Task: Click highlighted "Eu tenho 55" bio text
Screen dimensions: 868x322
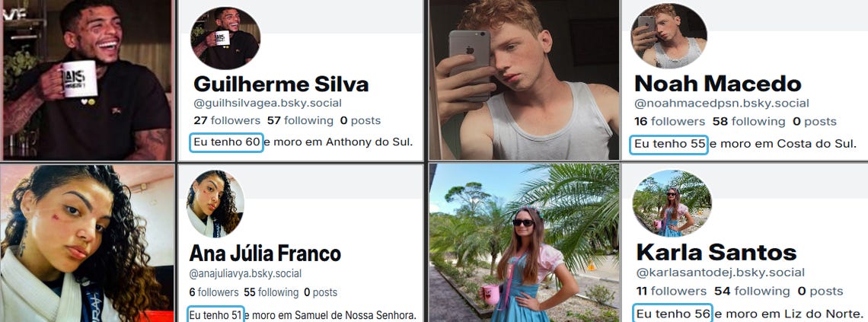Action: (x=669, y=144)
